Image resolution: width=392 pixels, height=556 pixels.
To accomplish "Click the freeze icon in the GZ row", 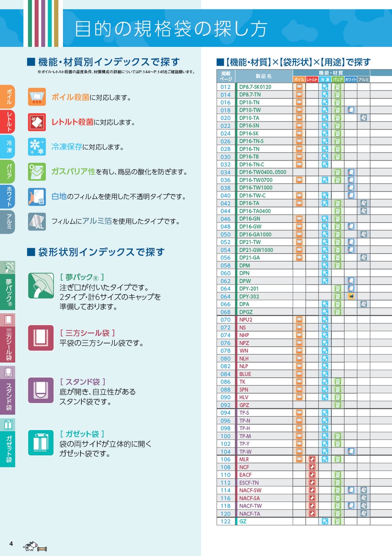I will [325, 521].
